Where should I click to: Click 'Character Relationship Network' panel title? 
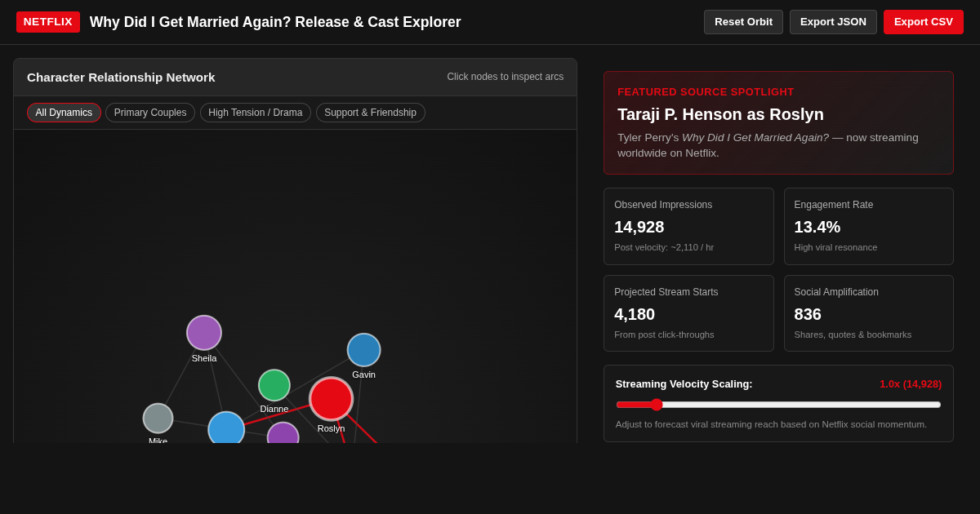121,78
